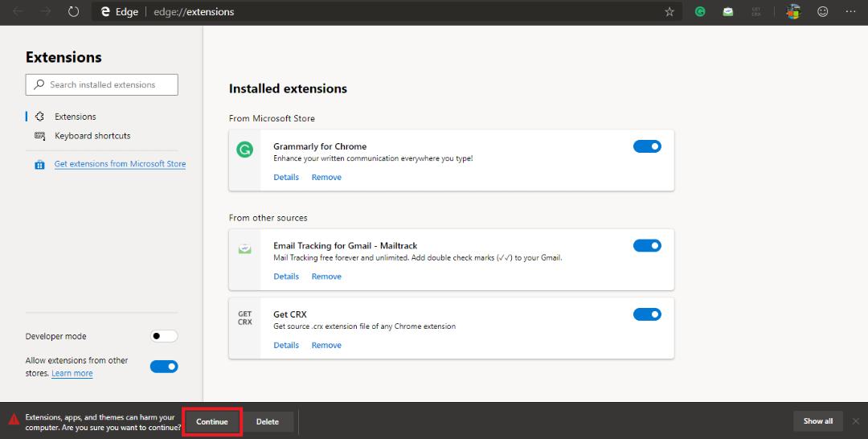Click the GET CRX logo in the extension card
The height and width of the screenshot is (439, 868).
pos(244,318)
